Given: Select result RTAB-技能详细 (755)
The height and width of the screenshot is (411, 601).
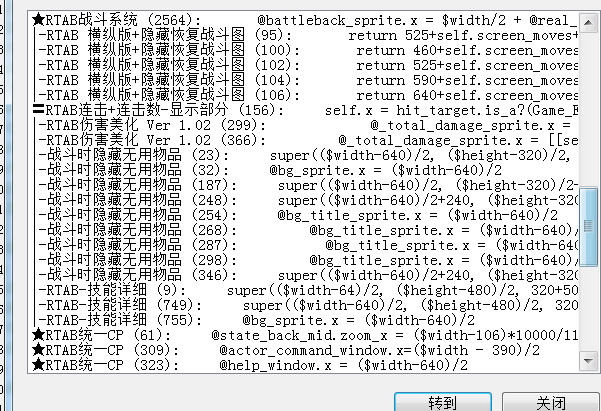Looking at the screenshot, I should point(304,320).
